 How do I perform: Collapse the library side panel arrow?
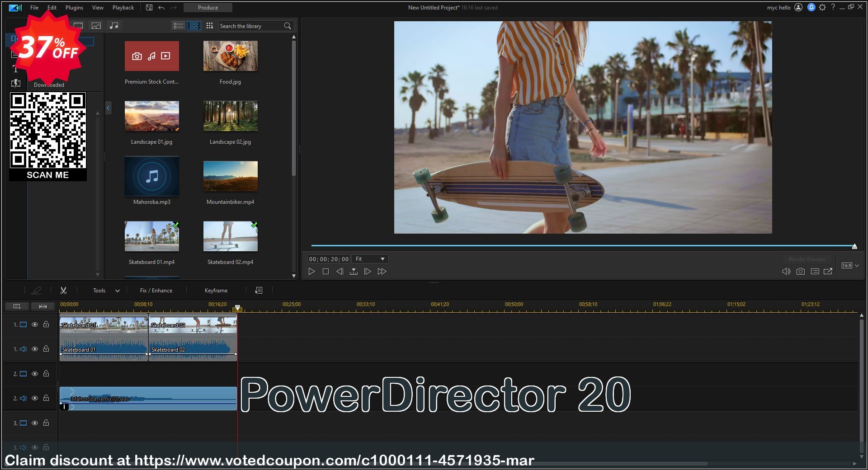click(108, 108)
